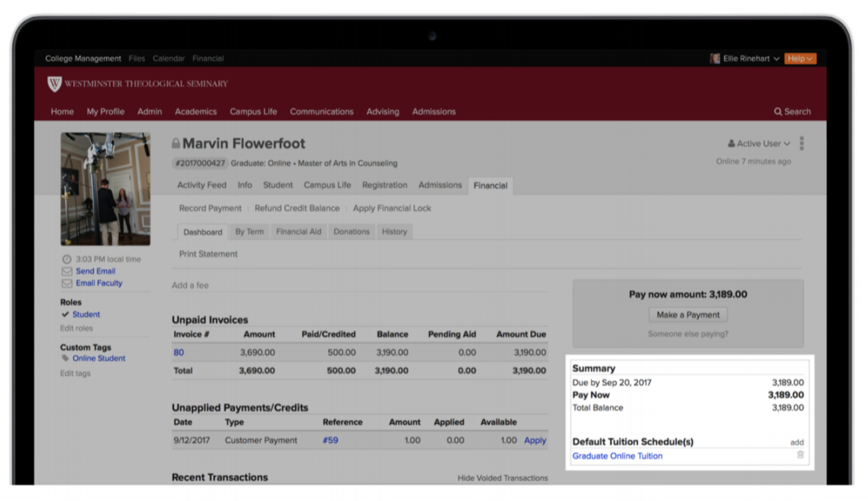Add a default tuition schedule

[x=796, y=442]
